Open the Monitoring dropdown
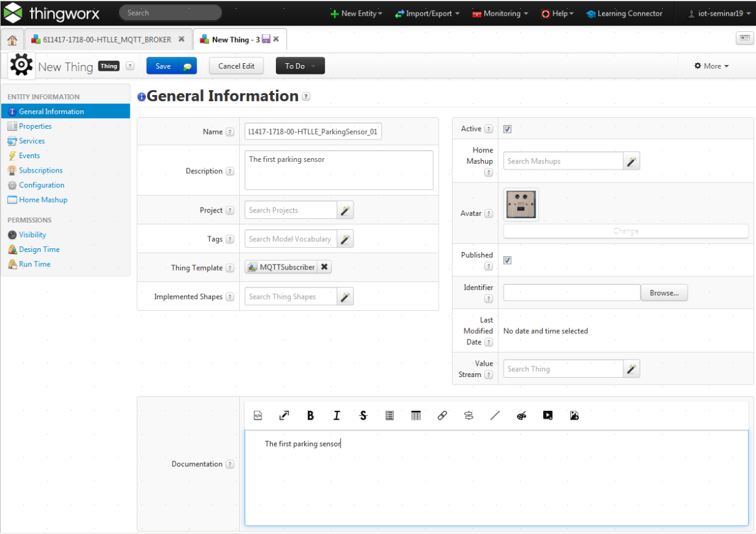The image size is (756, 534). [x=500, y=13]
